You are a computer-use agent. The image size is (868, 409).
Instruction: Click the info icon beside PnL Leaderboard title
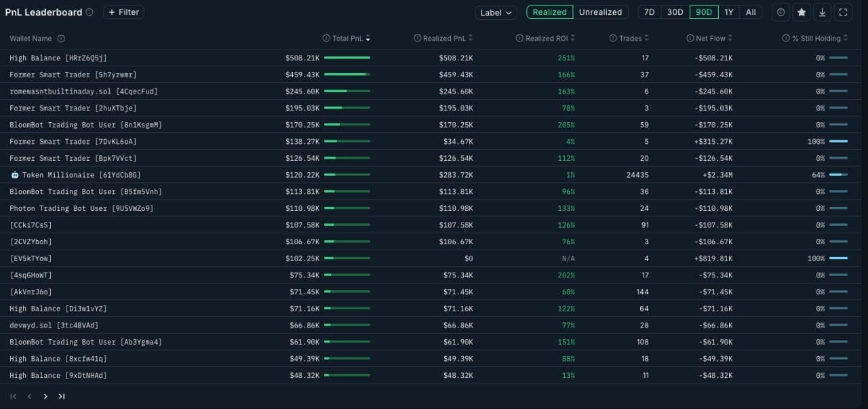click(x=90, y=12)
